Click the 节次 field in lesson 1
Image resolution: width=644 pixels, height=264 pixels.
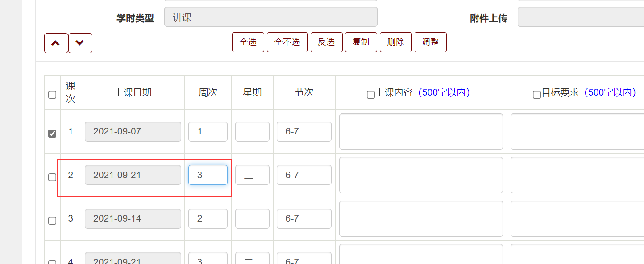[303, 132]
